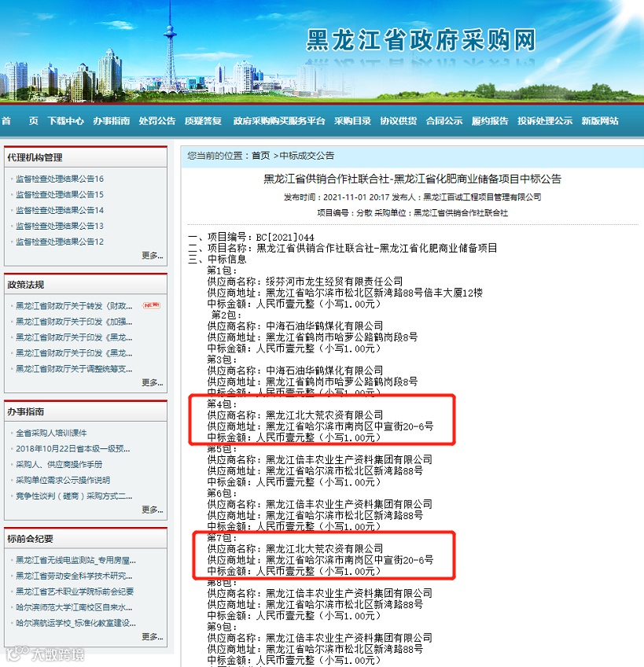Open 政府采购购买服务平台 menu item
Viewport: 644px width, 667px height.
[x=279, y=121]
